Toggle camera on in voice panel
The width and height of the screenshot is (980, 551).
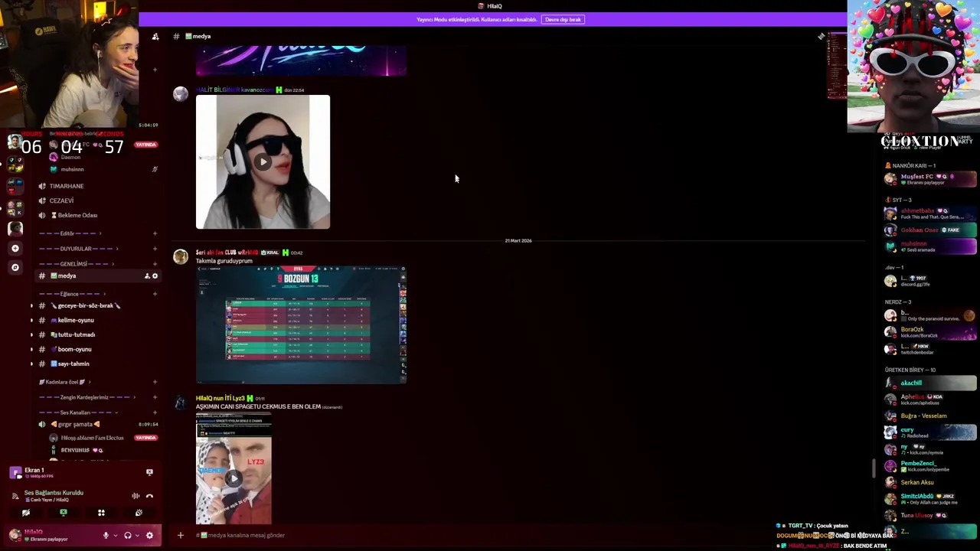[26, 513]
